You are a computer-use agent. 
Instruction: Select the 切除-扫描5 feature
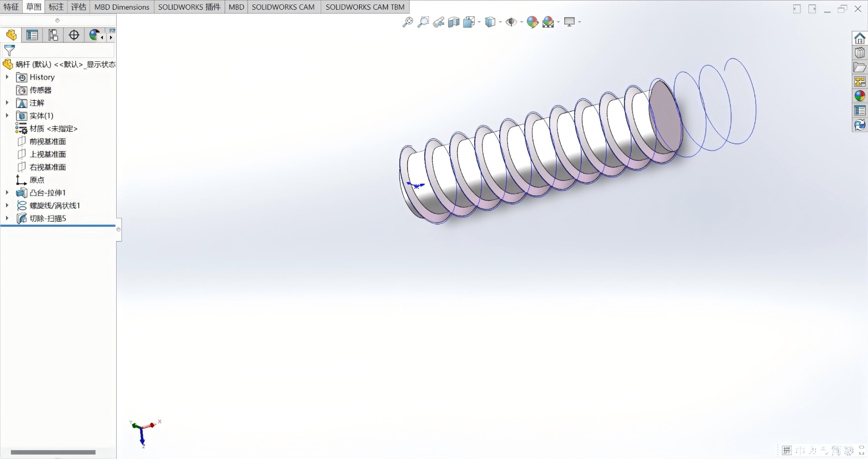(x=48, y=218)
